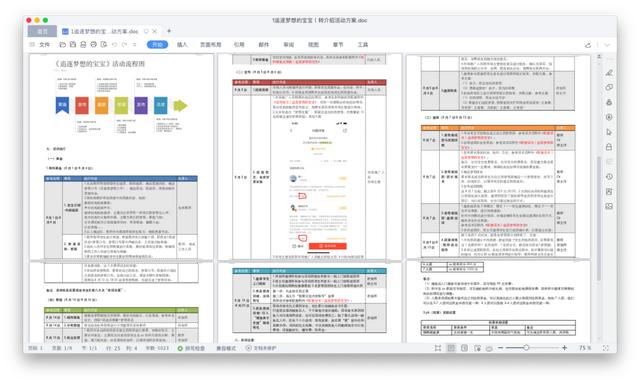640x384 pixels.
Task: Click the share icon at ribbon right
Action: 588,45
